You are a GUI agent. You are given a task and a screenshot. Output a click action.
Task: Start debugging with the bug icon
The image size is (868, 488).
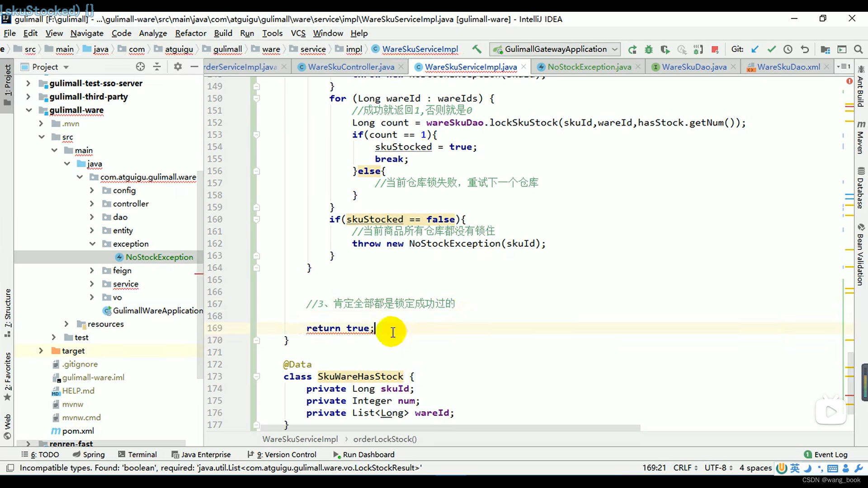(649, 49)
